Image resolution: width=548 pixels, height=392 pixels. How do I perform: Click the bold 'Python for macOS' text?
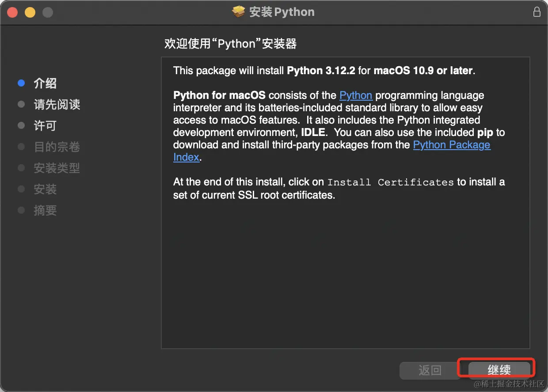click(219, 95)
